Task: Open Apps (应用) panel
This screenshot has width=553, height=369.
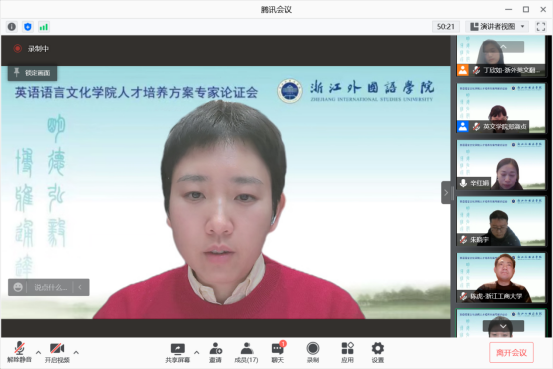Action: coord(347,353)
